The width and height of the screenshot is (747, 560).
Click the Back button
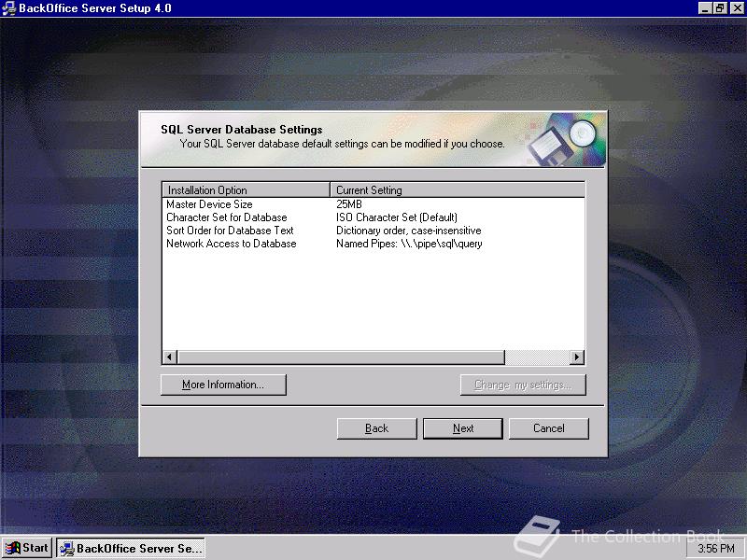click(376, 428)
